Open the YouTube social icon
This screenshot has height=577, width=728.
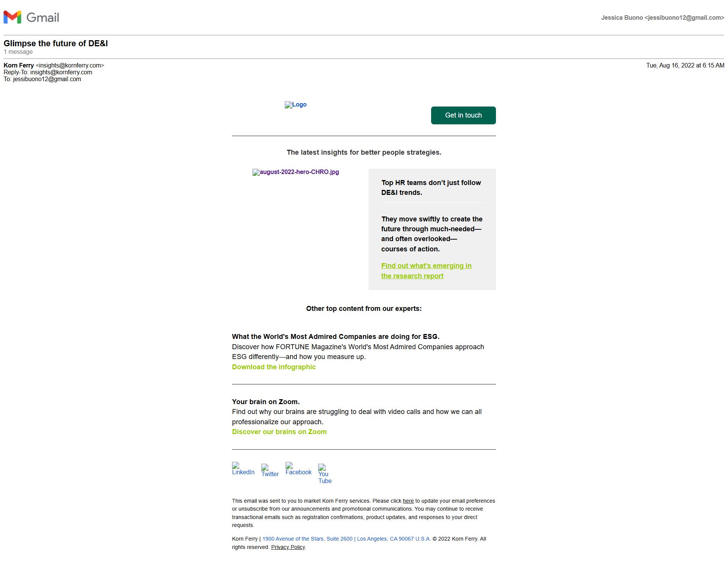click(325, 474)
